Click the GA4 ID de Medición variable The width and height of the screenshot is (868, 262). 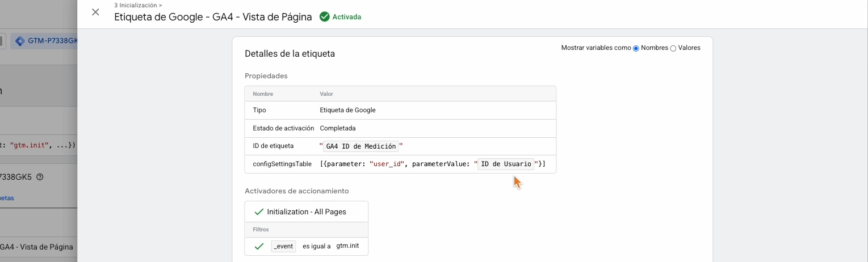coord(361,146)
